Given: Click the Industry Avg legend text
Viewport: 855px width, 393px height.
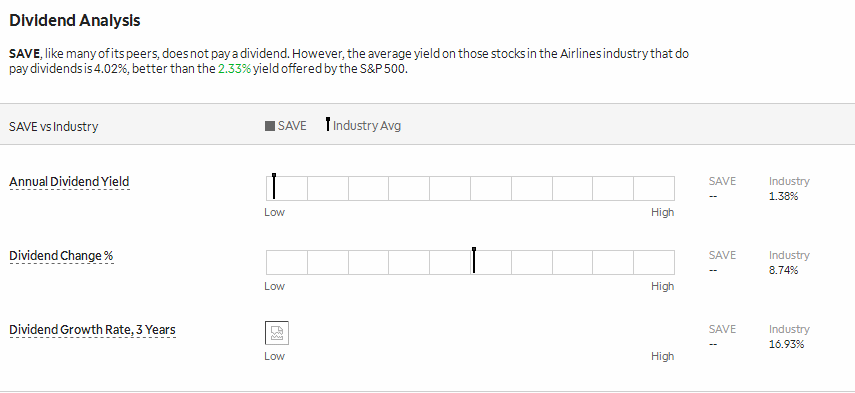Looking at the screenshot, I should 367,126.
